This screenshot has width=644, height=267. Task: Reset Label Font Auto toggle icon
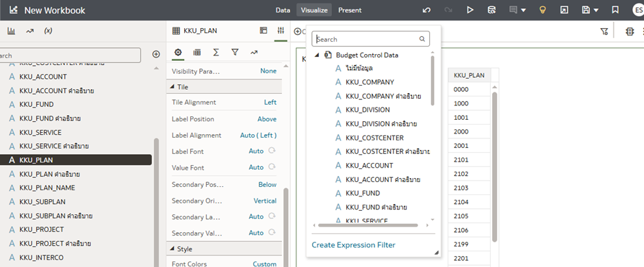click(272, 151)
